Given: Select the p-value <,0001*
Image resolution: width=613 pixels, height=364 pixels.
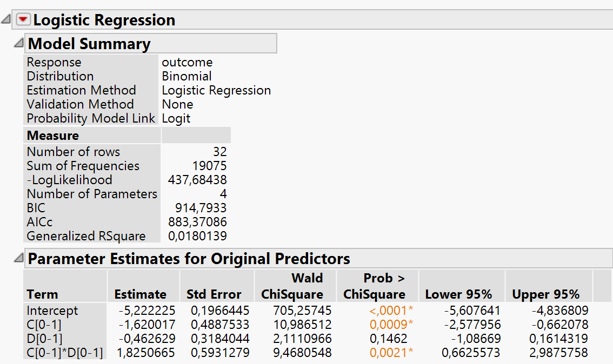Looking at the screenshot, I should click(x=391, y=311).
